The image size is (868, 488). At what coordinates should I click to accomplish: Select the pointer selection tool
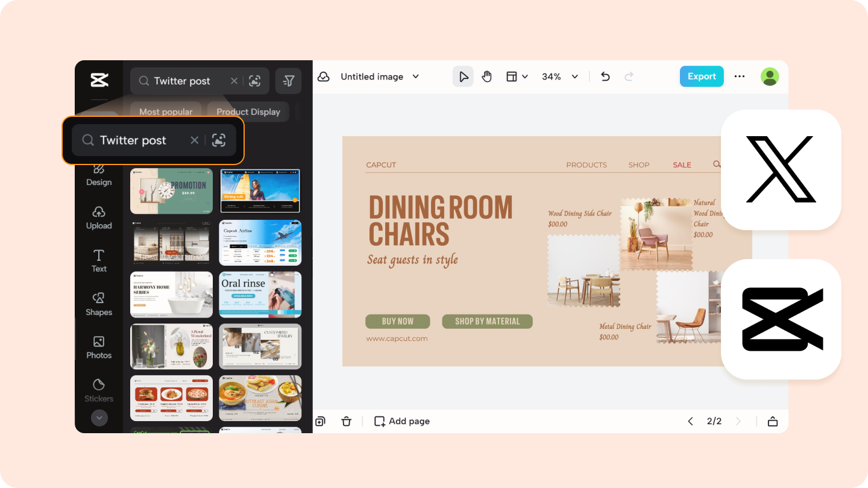[463, 77]
